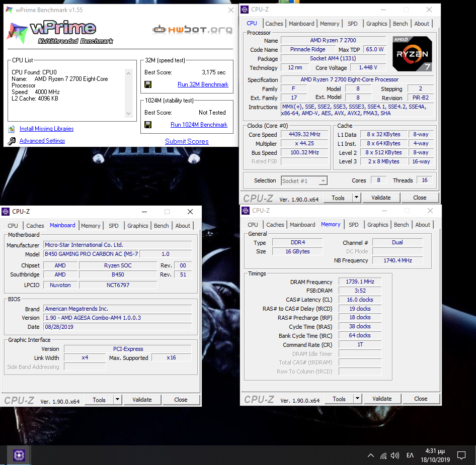Click the Command Rate 1T value
The width and height of the screenshot is (476, 465).
(x=360, y=344)
